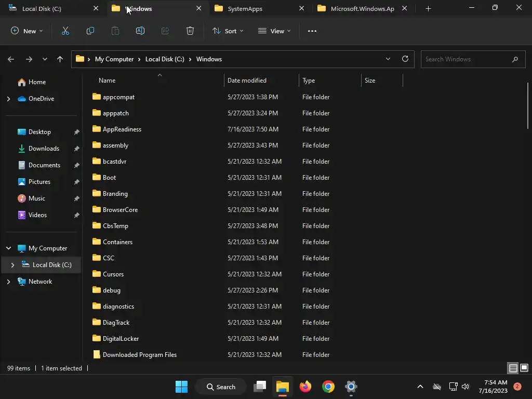Open the Sort dropdown
532x399 pixels.
228,31
